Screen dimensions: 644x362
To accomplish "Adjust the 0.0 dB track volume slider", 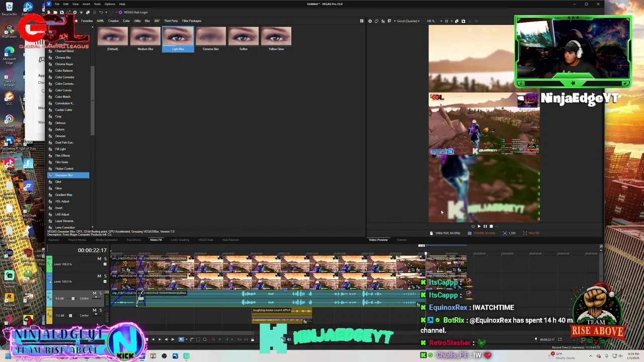I will [x=72, y=299].
